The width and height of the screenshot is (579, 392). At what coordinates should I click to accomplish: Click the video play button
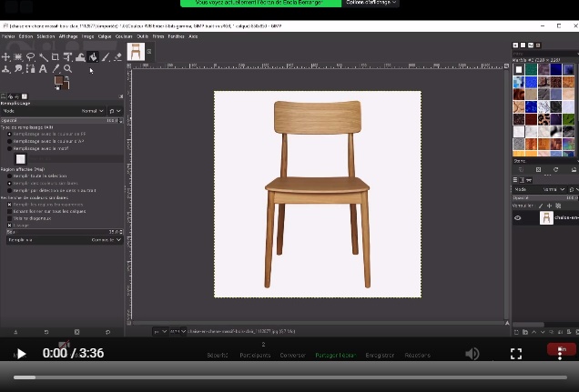21,354
